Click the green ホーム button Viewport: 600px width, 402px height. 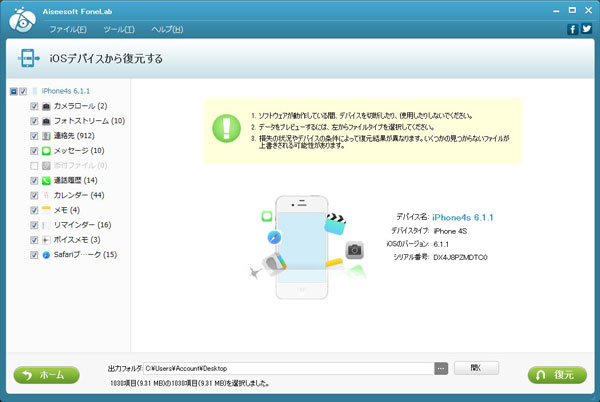pyautogui.click(x=46, y=375)
